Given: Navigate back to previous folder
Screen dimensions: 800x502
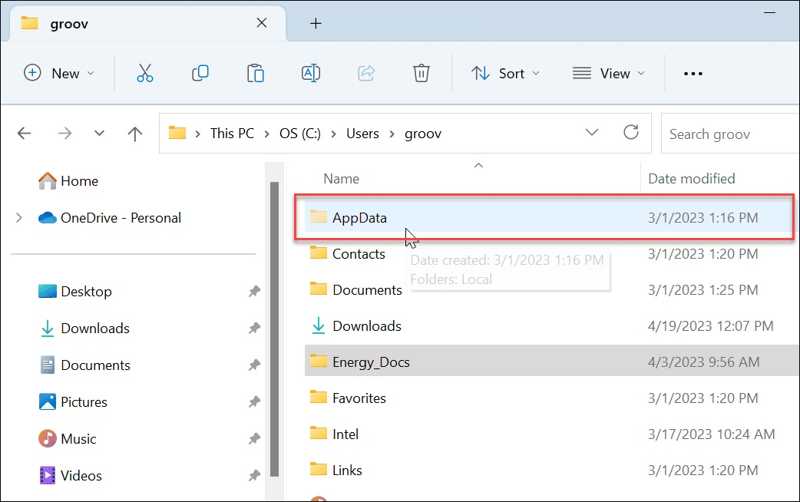Looking at the screenshot, I should (25, 133).
